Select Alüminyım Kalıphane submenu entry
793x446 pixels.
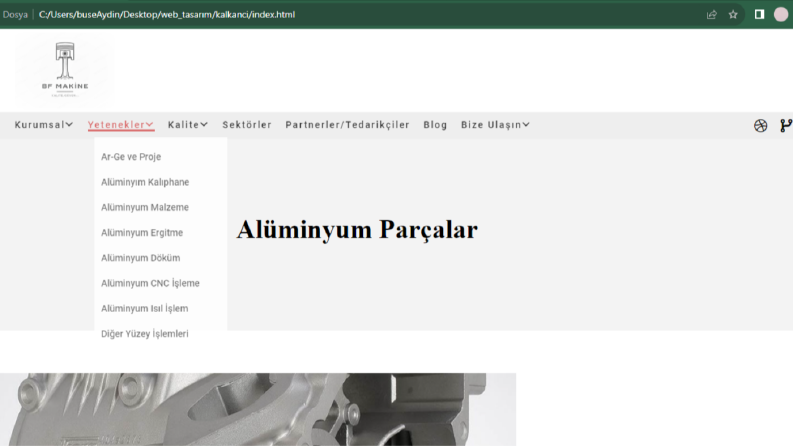point(145,182)
